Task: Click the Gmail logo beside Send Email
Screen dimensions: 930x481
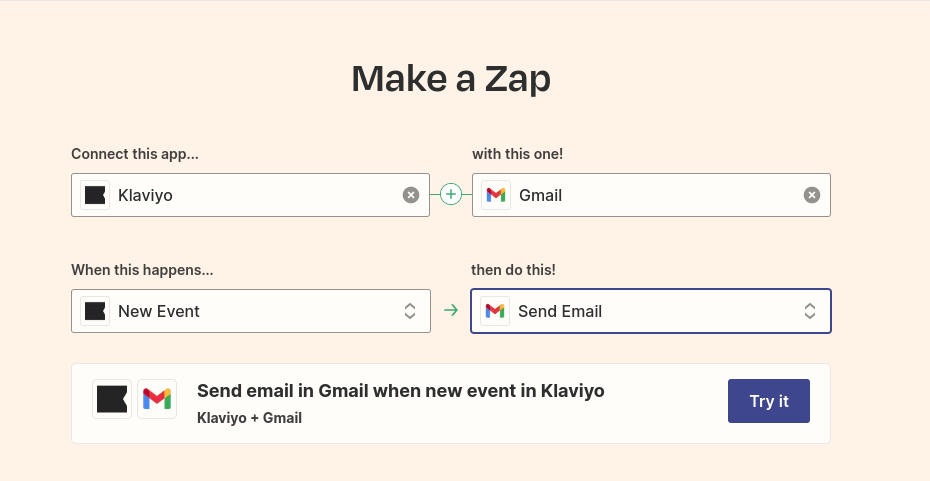Action: (x=495, y=311)
